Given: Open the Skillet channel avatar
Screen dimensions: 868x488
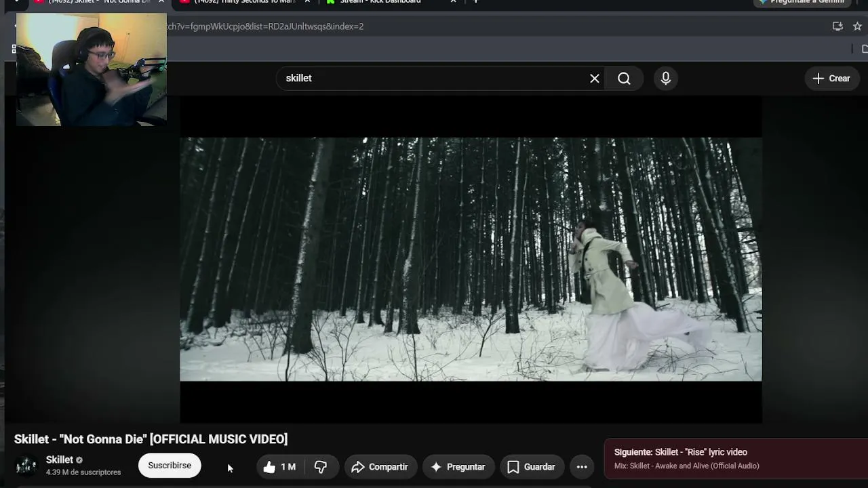Looking at the screenshot, I should pos(26,466).
